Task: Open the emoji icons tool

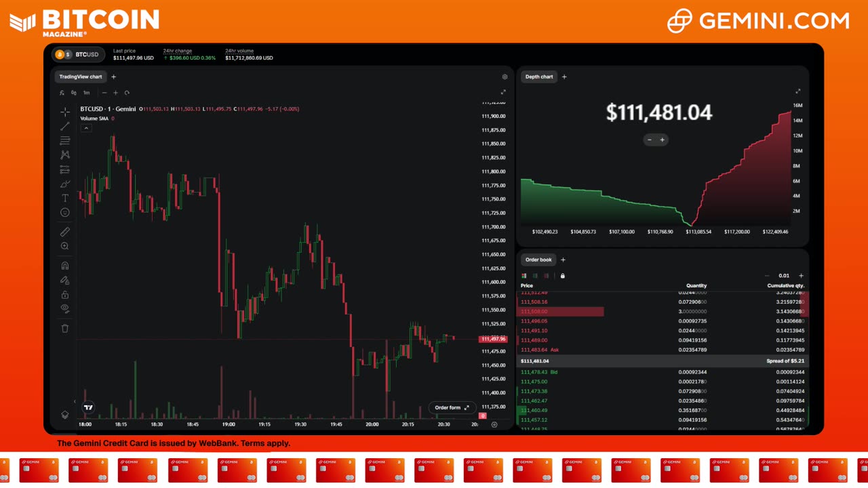Action: point(65,212)
